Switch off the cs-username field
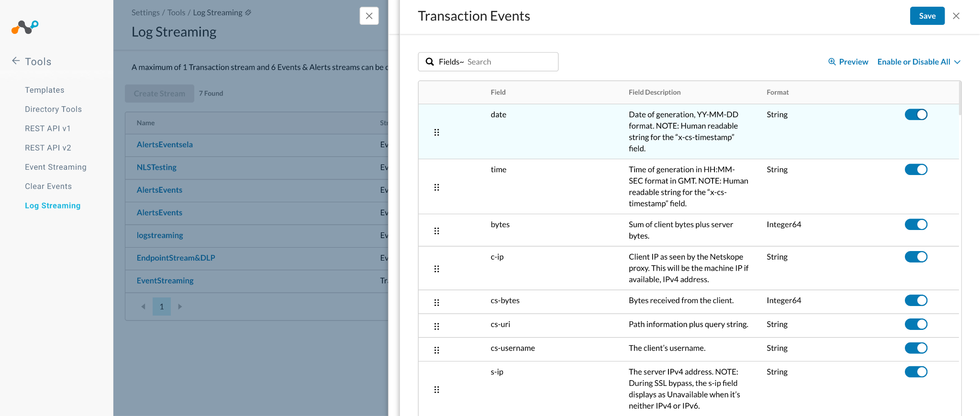Screen dimensions: 980x416 click(x=916, y=348)
